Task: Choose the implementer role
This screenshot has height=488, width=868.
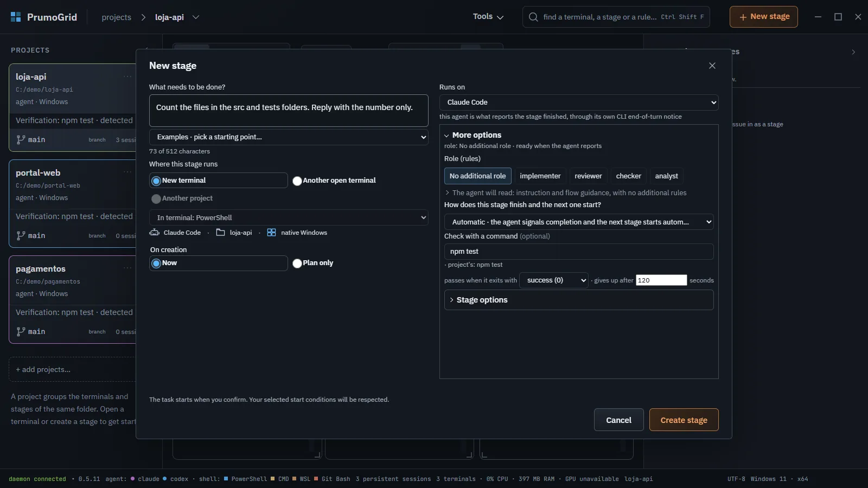Action: pos(540,176)
